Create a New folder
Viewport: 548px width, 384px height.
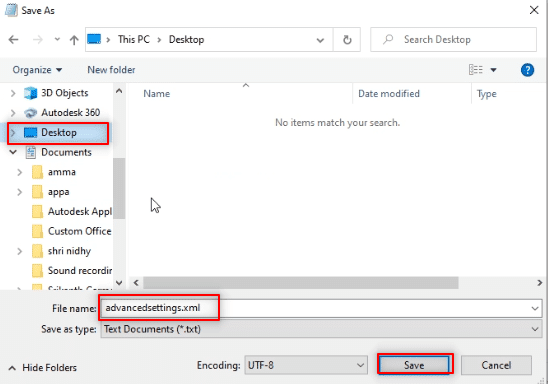tap(111, 70)
